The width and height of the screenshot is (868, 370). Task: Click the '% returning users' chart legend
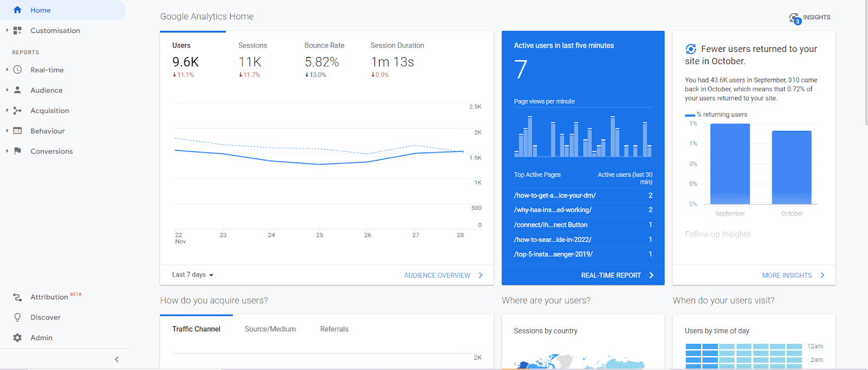tap(716, 114)
